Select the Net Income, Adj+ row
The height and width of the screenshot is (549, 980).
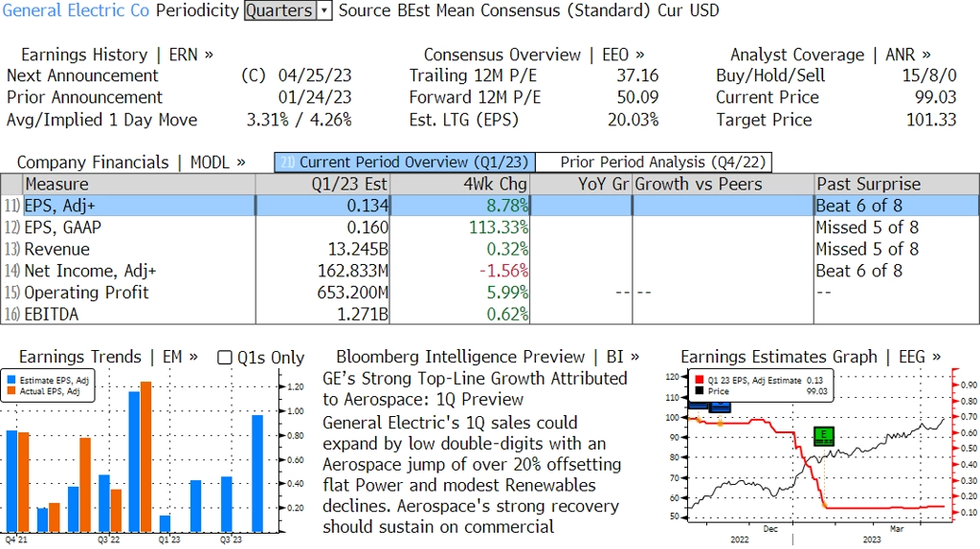click(490, 271)
